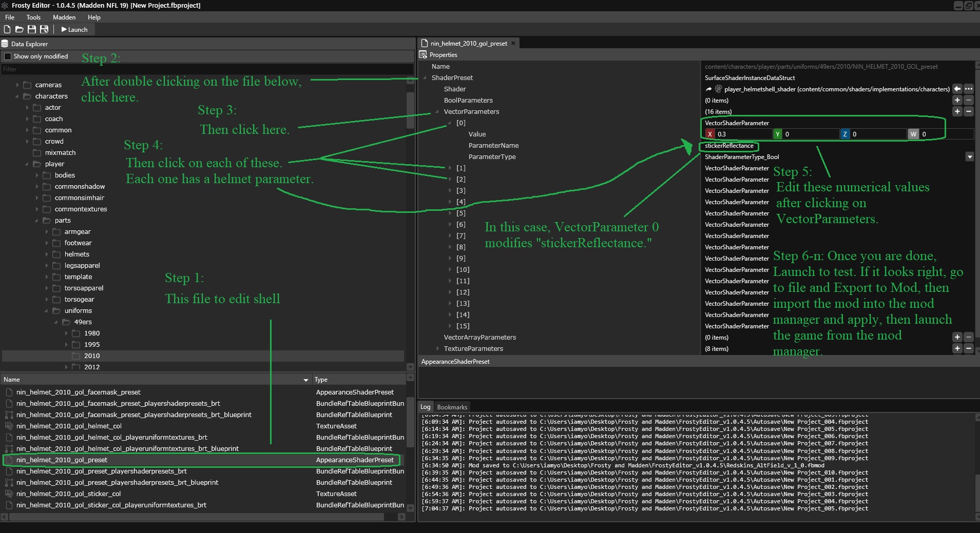Click the Properties panel icon
This screenshot has width=980, height=533.
(x=423, y=54)
